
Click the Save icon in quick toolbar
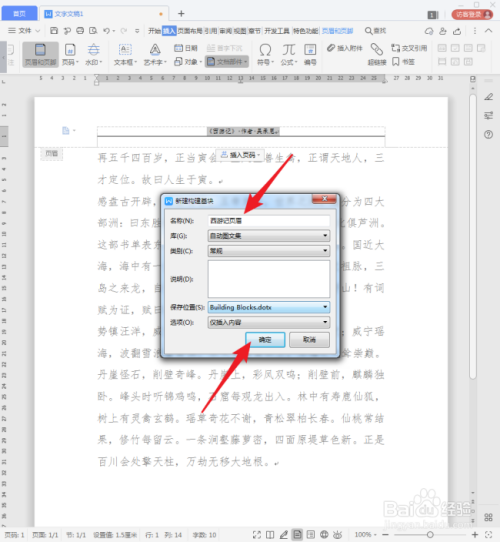[54, 31]
